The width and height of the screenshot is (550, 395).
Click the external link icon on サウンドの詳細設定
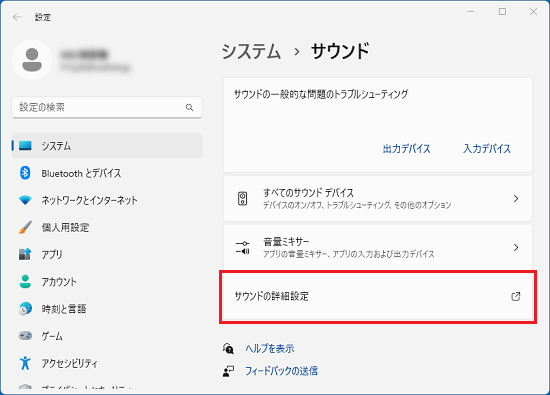516,296
